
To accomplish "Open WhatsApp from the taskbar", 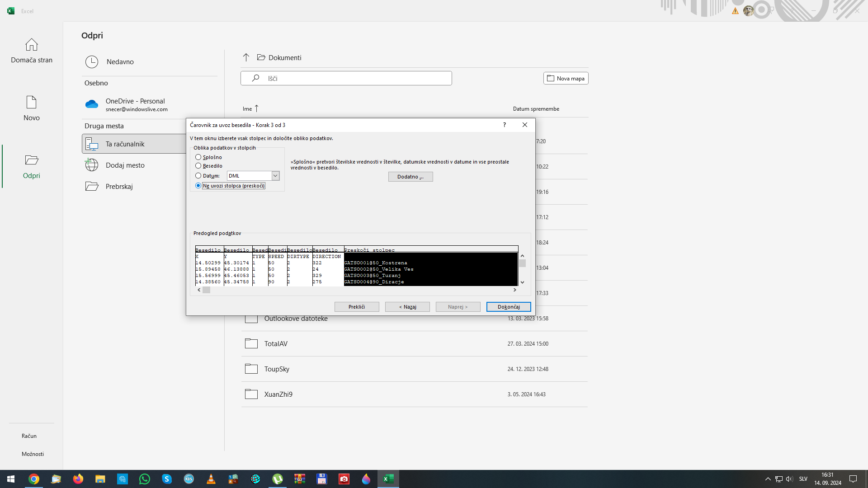I will [145, 479].
